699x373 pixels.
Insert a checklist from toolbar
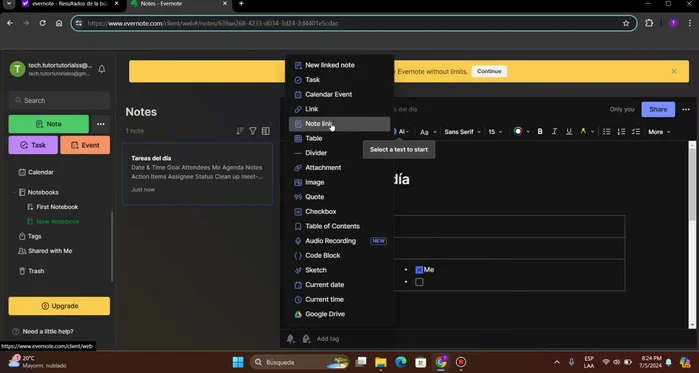click(636, 131)
